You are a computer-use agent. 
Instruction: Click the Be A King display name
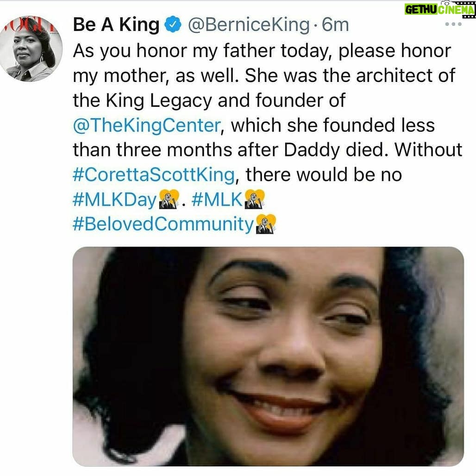[x=116, y=25]
